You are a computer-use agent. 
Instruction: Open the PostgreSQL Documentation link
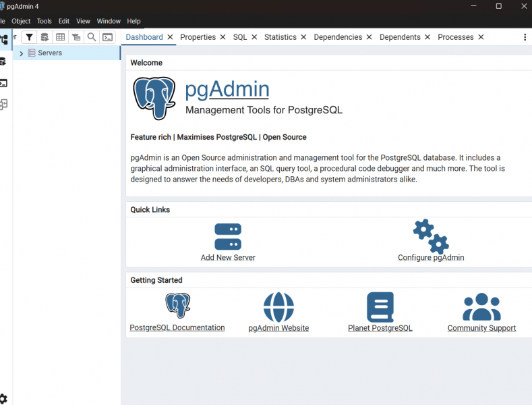coord(177,327)
